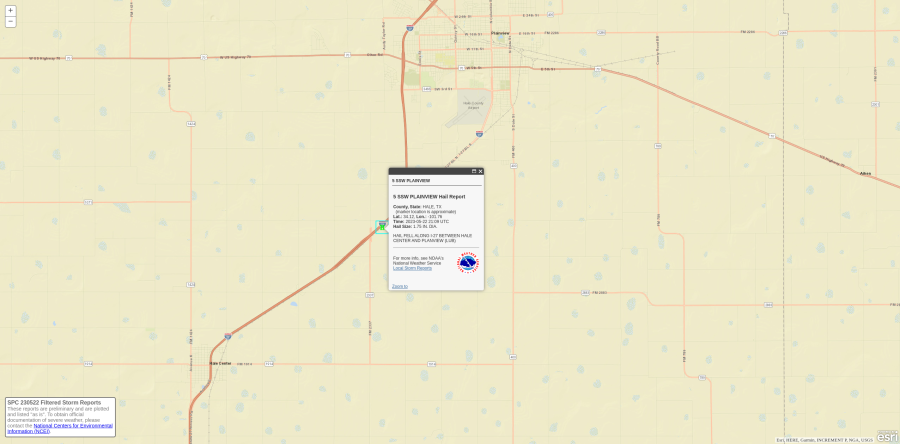
Task: Click the SPC Filtered Storm Reports heading
Action: coord(54,402)
